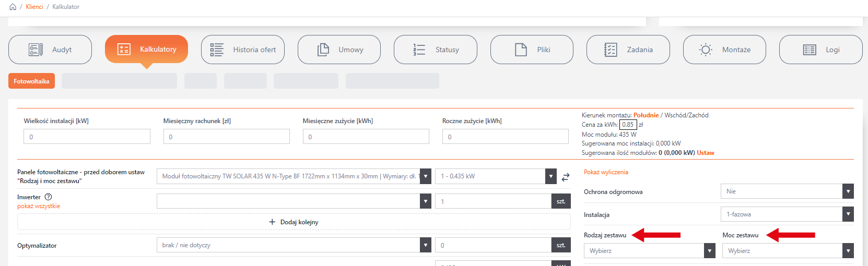Select the Kalkulatory tab
Viewport: 868px width, 266px height.
(x=146, y=50)
